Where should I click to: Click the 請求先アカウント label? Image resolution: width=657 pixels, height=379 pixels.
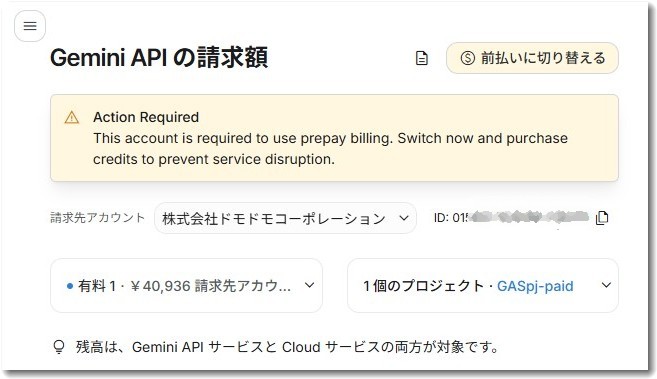[x=98, y=218]
